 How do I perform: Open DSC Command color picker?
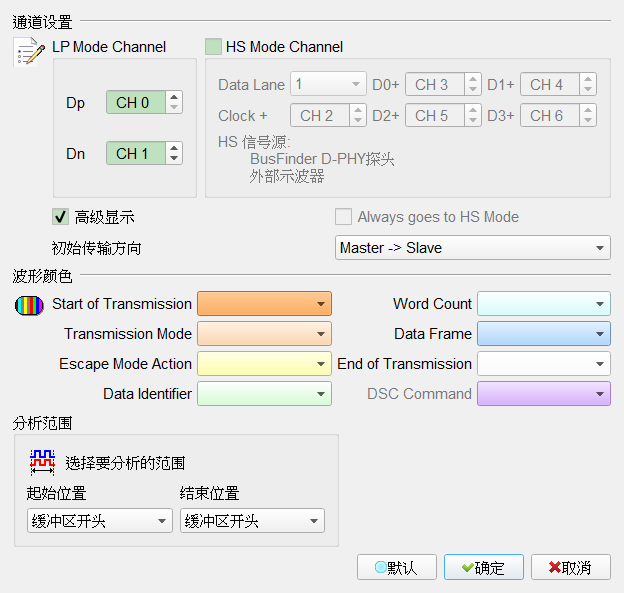coord(544,394)
